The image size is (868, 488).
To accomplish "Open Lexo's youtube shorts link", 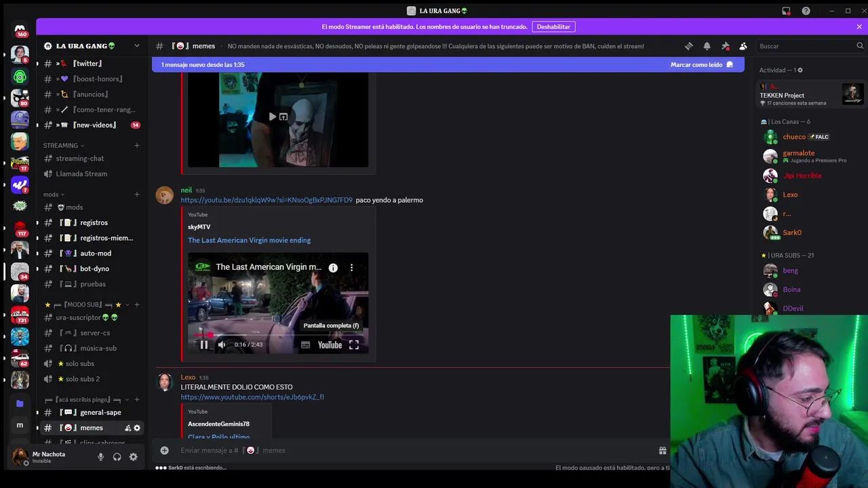I will coord(252,397).
